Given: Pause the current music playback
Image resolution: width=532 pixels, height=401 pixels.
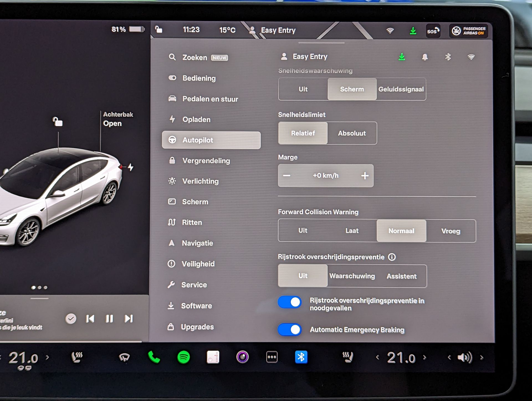Looking at the screenshot, I should (109, 319).
